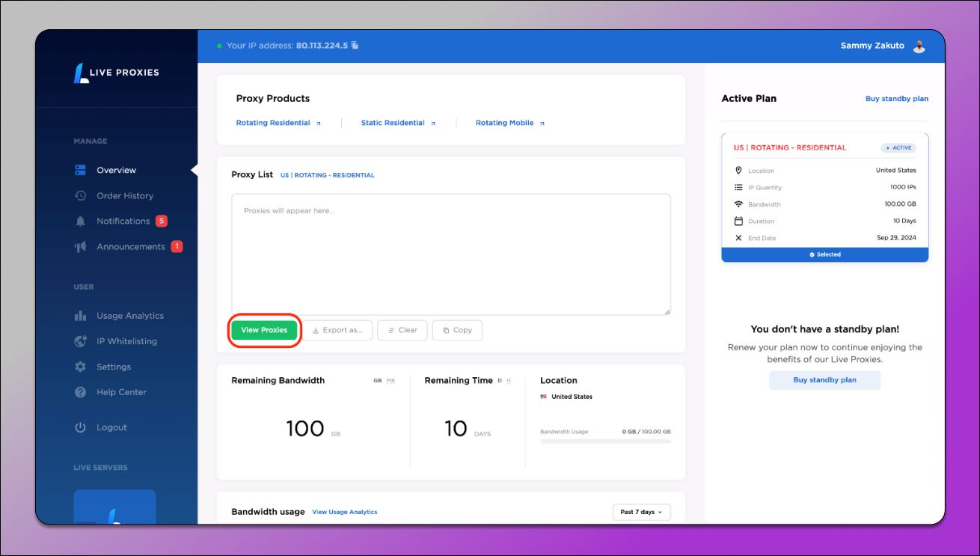Click the Usage Analytics chart icon
The height and width of the screenshot is (556, 980).
(81, 316)
